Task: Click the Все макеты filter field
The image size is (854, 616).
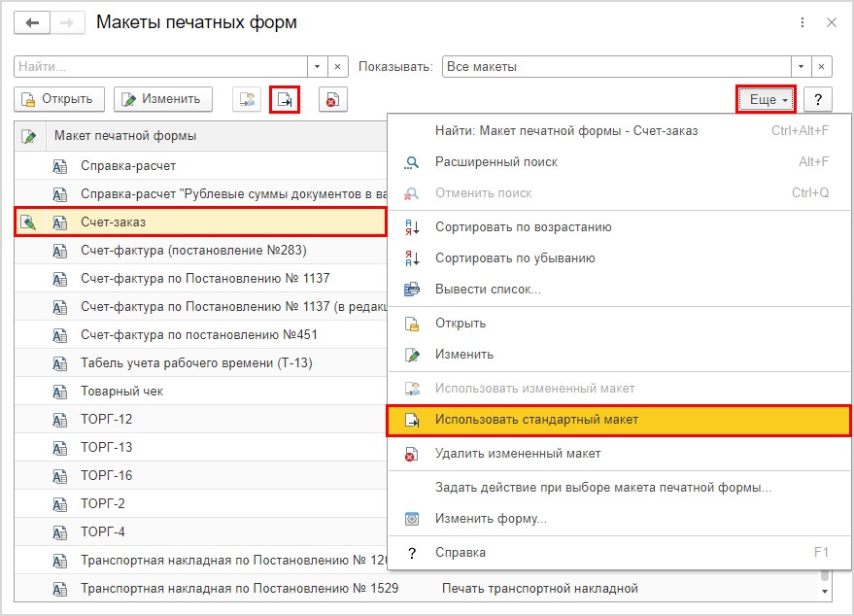Action: point(617,66)
